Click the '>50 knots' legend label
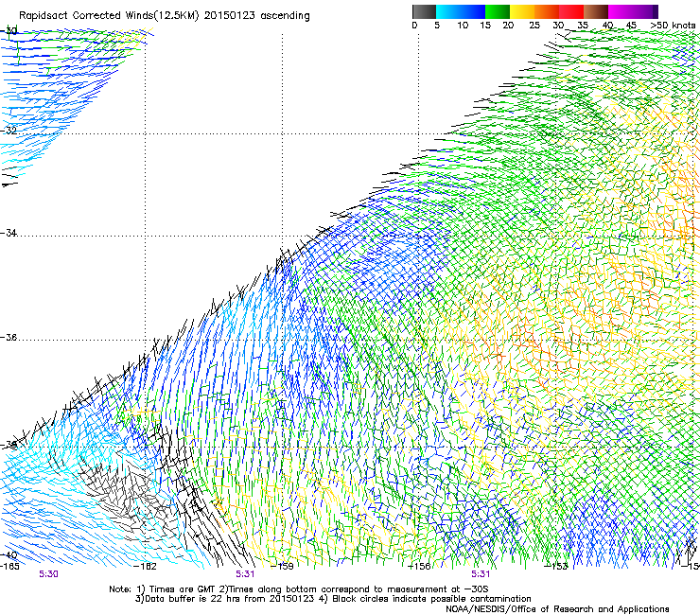The image size is (700, 615). [x=673, y=26]
